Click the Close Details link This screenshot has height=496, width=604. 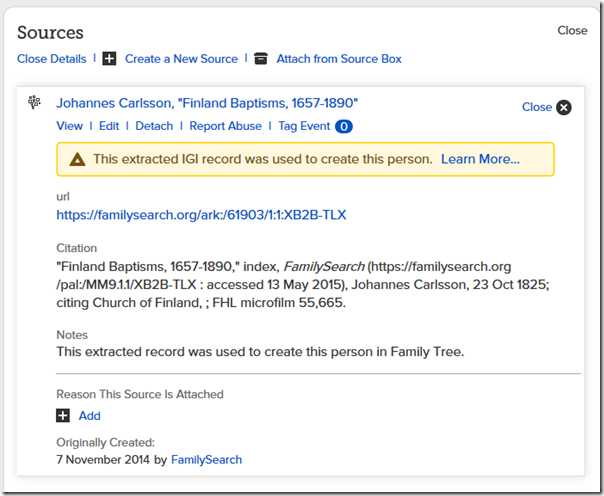pyautogui.click(x=52, y=59)
